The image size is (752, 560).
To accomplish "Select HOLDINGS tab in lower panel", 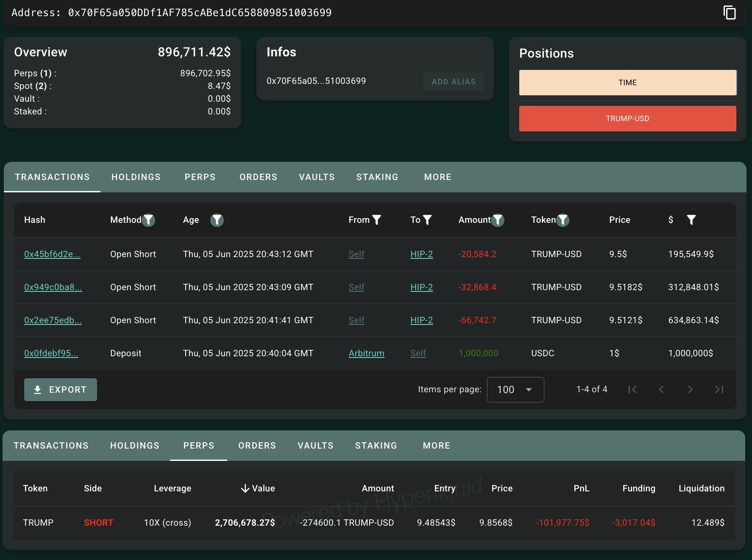I will coord(135,446).
